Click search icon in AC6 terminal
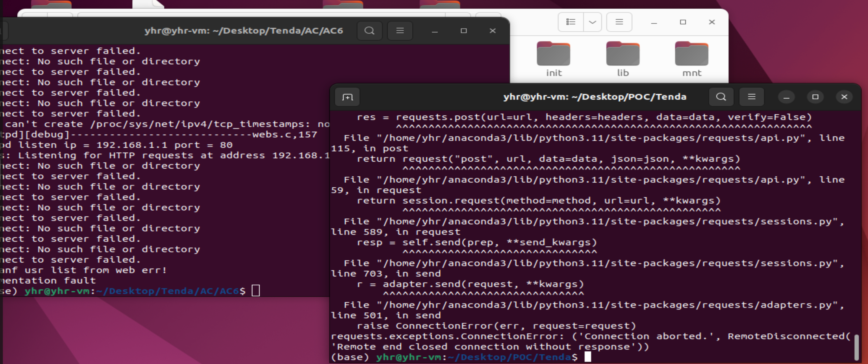This screenshot has width=868, height=364. (369, 31)
